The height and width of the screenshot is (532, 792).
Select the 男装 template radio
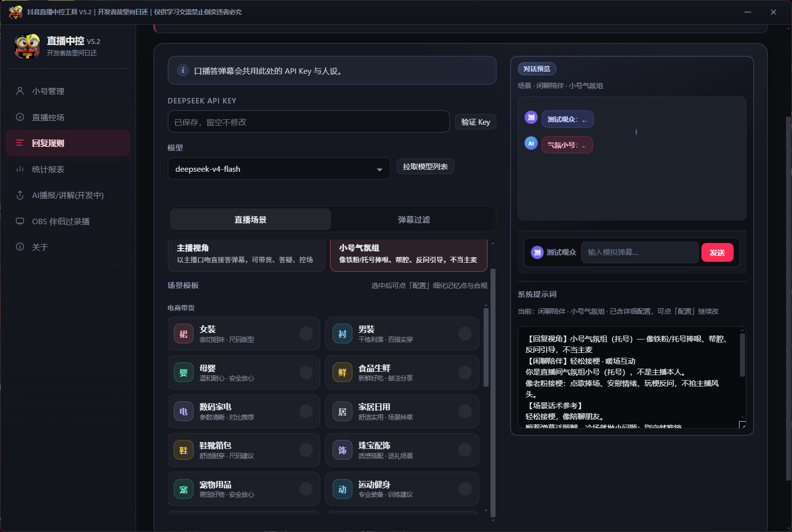(465, 334)
